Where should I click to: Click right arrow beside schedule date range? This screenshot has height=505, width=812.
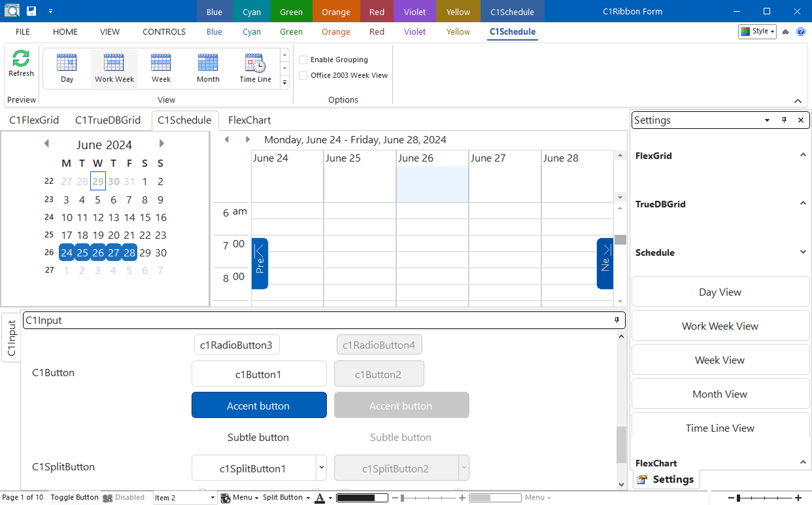click(247, 139)
